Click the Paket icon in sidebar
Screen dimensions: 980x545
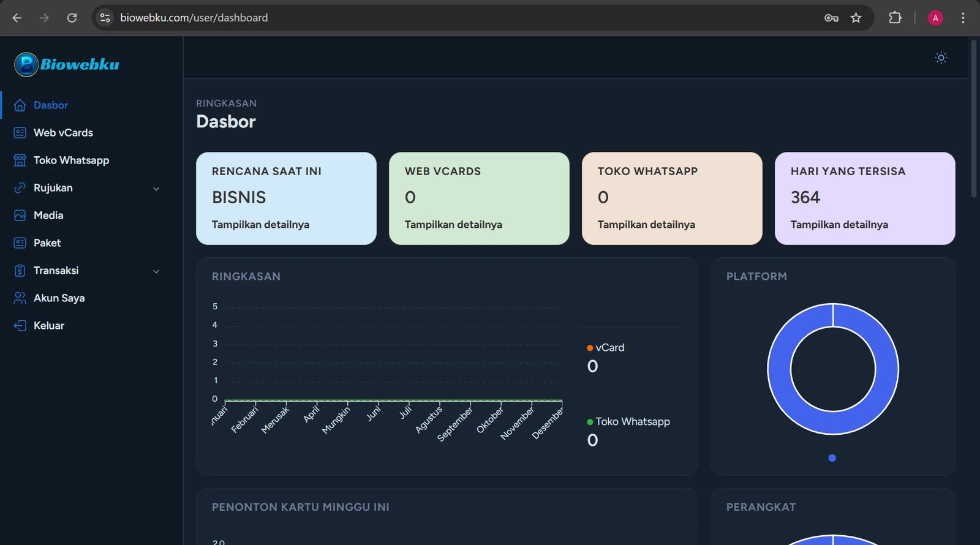click(x=20, y=243)
